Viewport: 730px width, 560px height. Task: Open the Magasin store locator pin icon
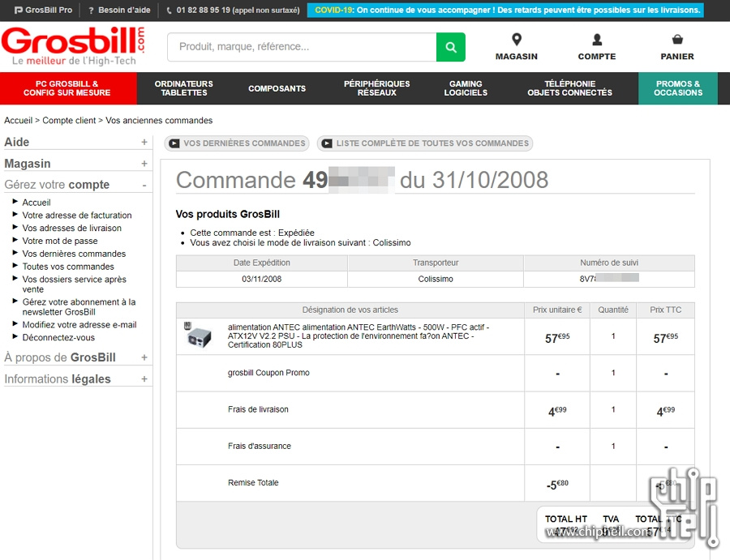point(517,40)
